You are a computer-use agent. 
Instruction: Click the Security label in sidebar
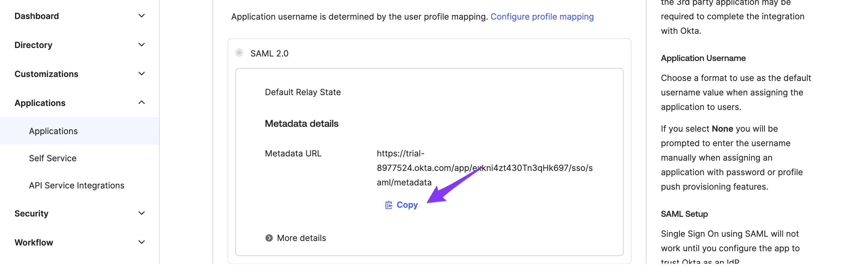tap(31, 213)
